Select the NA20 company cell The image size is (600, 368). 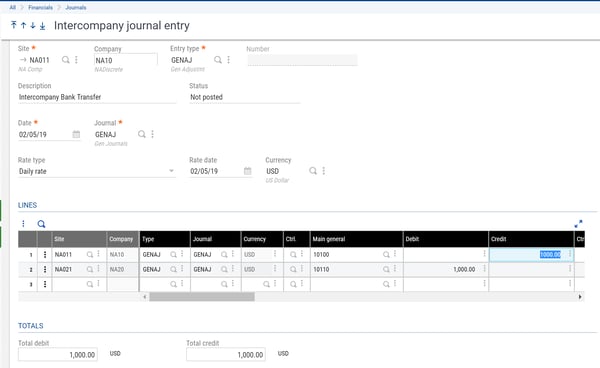point(122,269)
